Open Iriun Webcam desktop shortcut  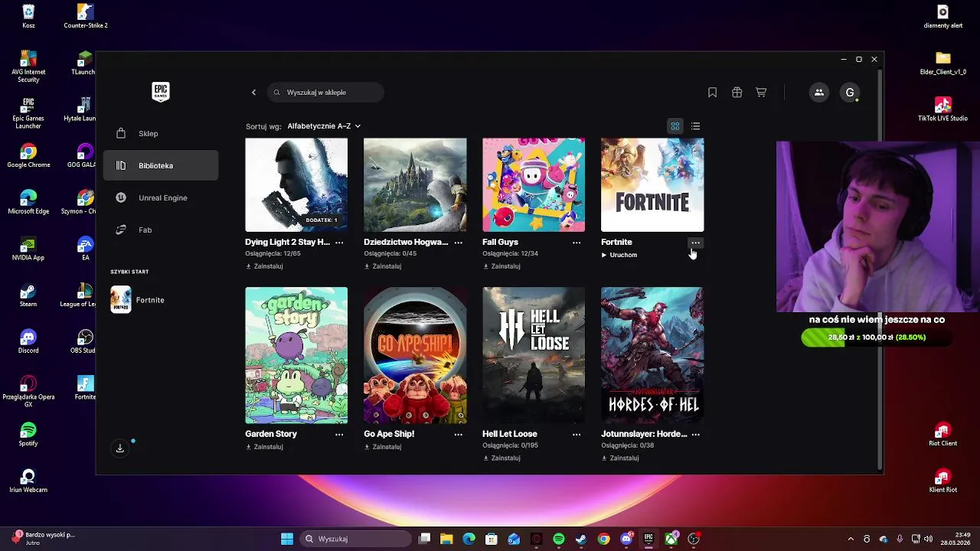coord(28,481)
